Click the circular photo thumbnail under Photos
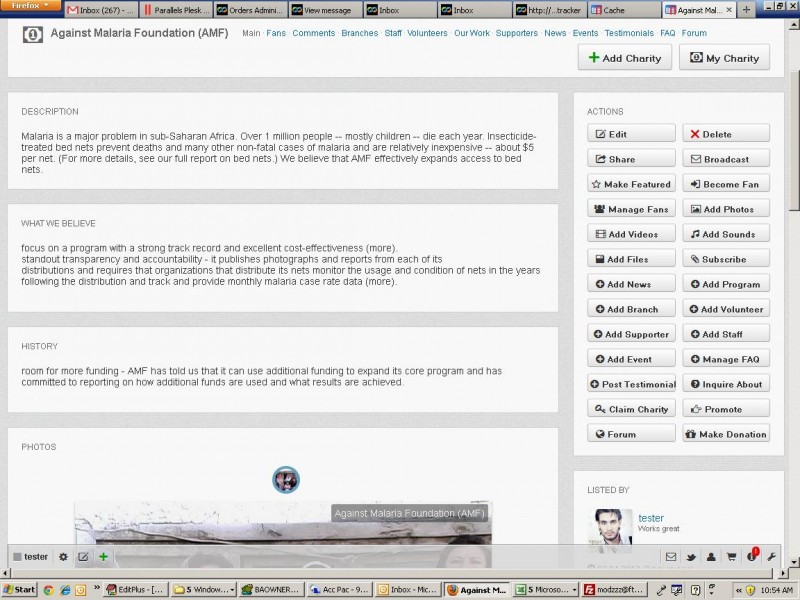Image resolution: width=800 pixels, height=600 pixels. click(x=286, y=480)
